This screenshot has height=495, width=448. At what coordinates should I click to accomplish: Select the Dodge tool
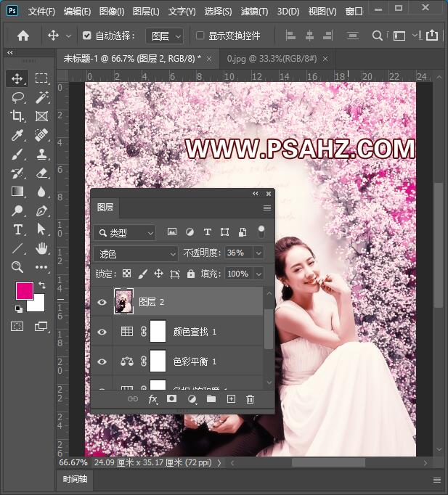[x=17, y=210]
